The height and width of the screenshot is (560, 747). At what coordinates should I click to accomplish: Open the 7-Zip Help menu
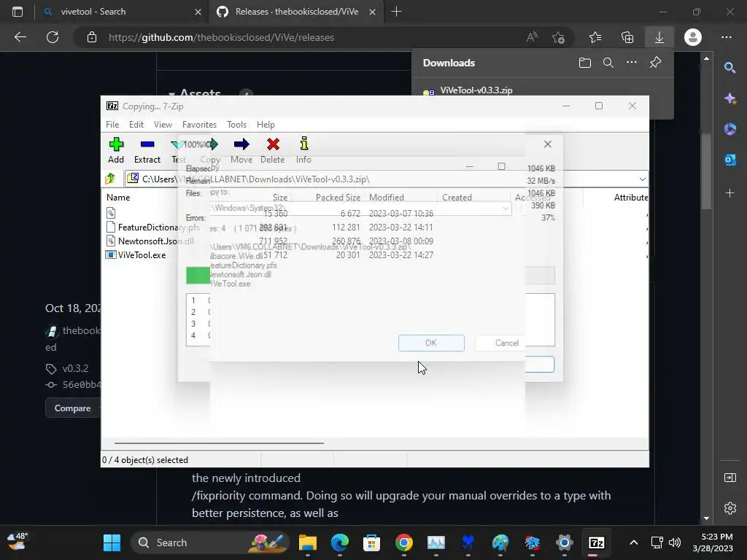(x=266, y=124)
